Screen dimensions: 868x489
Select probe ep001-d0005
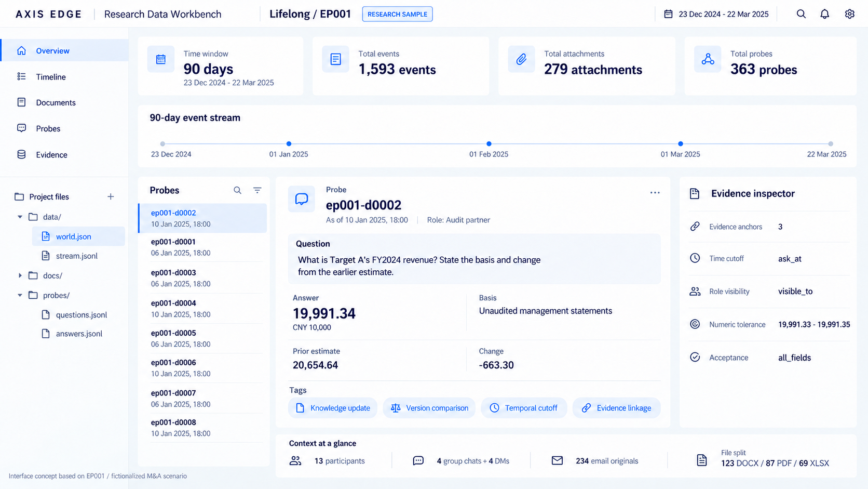pyautogui.click(x=202, y=338)
